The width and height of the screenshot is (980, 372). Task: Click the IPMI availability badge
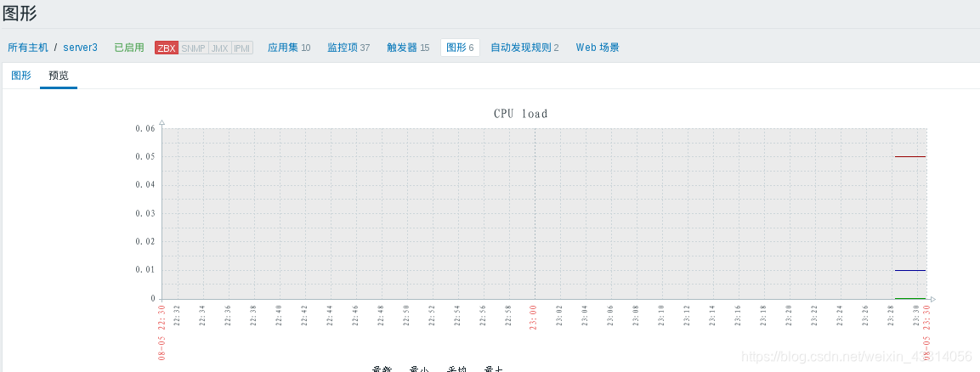click(242, 48)
